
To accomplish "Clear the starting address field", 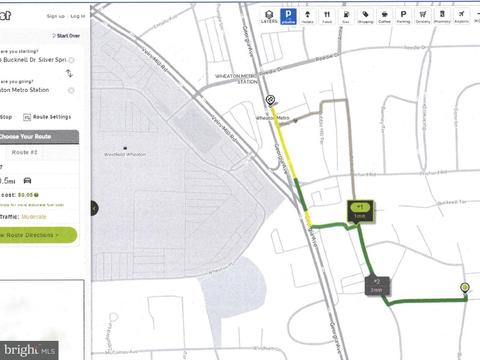I will click(x=71, y=60).
